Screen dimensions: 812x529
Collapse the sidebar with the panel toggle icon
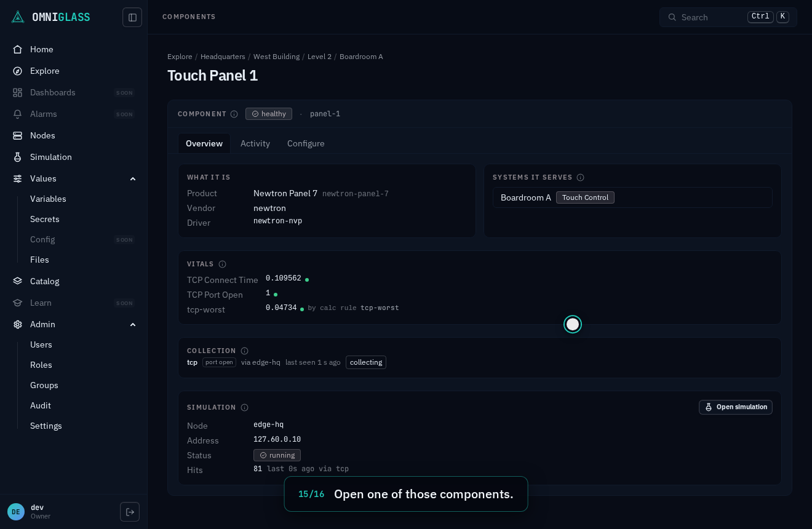pyautogui.click(x=132, y=17)
